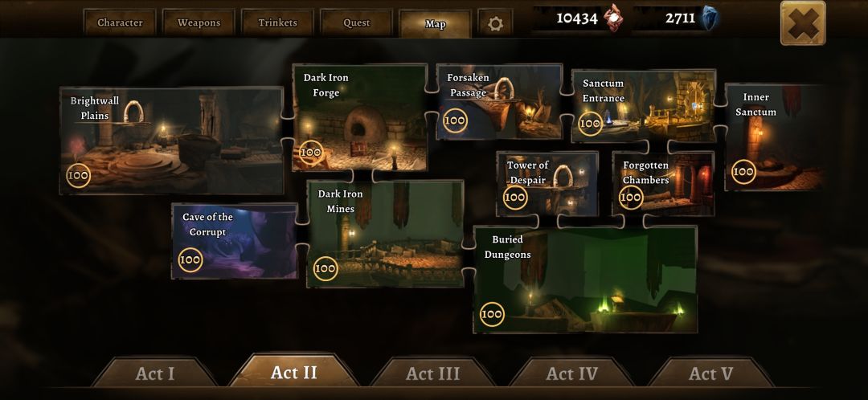
Task: Tap the blue crystal currency icon
Action: click(709, 18)
